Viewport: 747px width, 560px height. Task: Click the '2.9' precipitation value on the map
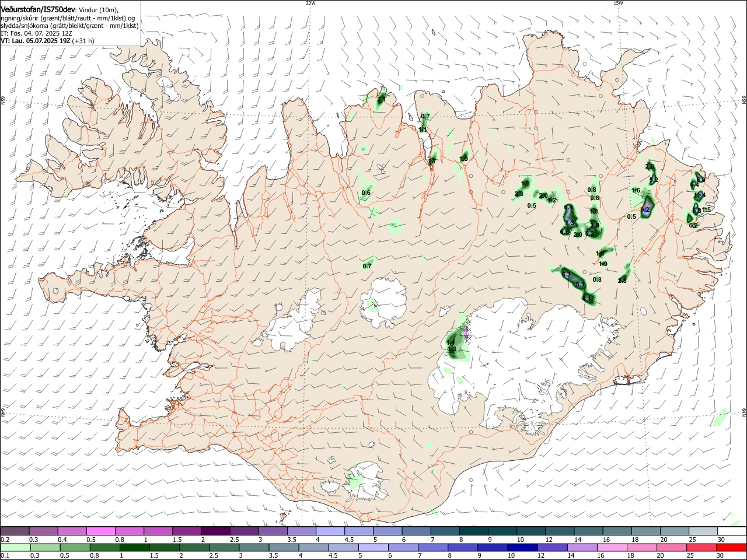pos(595,225)
